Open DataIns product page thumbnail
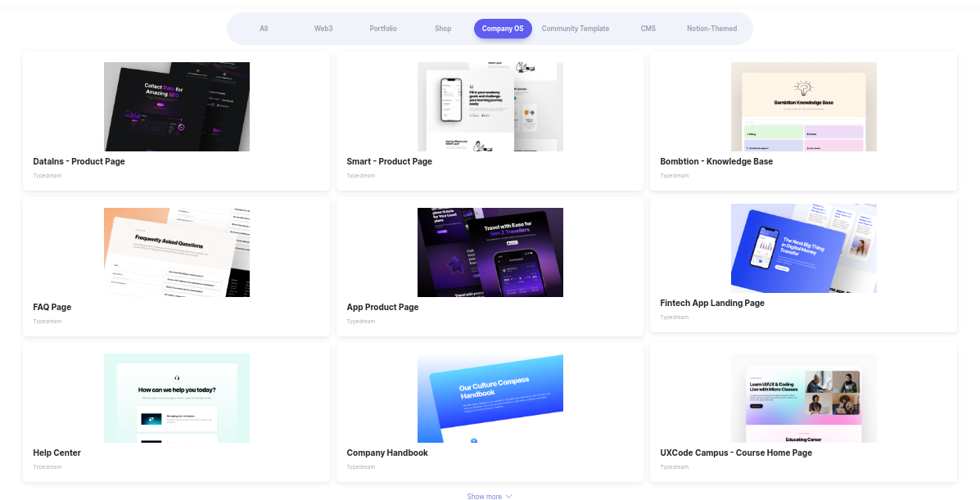This screenshot has width=980, height=500. click(177, 107)
